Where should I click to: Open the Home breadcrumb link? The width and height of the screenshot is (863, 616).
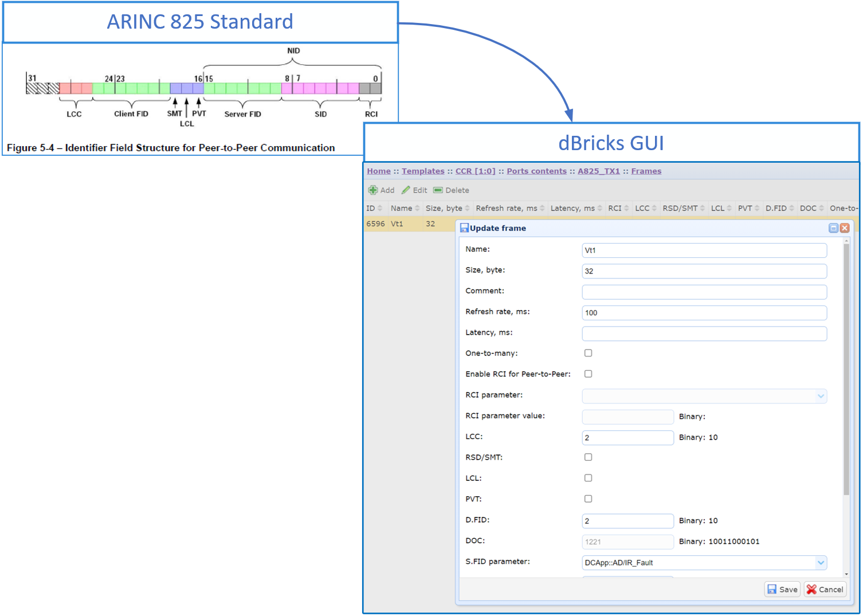[x=379, y=171]
